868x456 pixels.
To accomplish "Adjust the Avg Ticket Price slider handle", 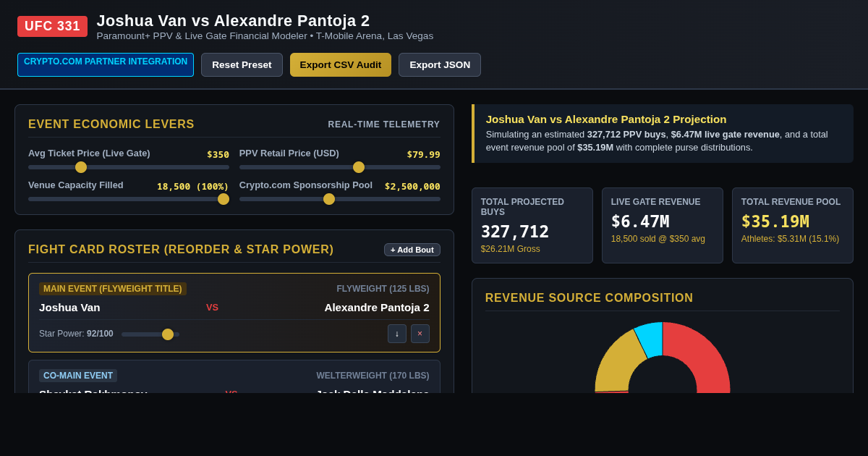I will pyautogui.click(x=81, y=167).
